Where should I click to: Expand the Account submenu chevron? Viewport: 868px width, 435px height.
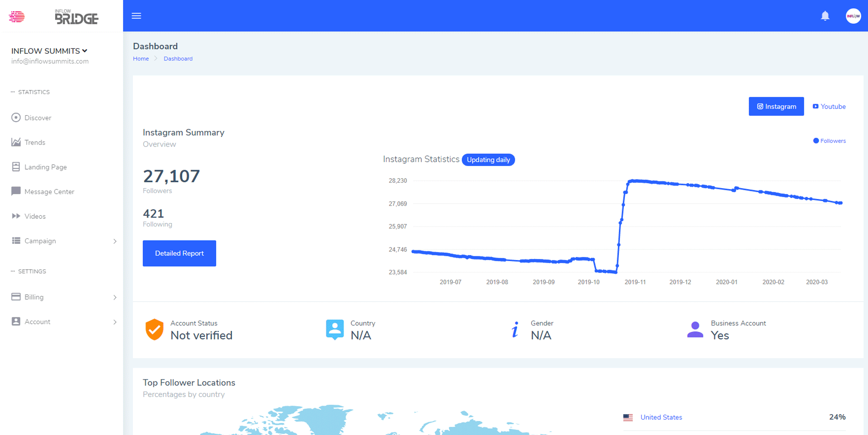click(x=115, y=322)
